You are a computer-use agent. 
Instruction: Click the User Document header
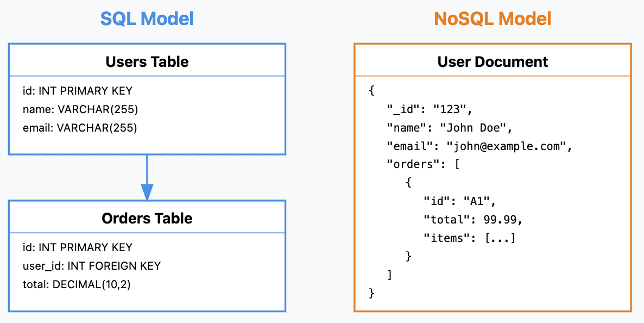[x=493, y=62]
